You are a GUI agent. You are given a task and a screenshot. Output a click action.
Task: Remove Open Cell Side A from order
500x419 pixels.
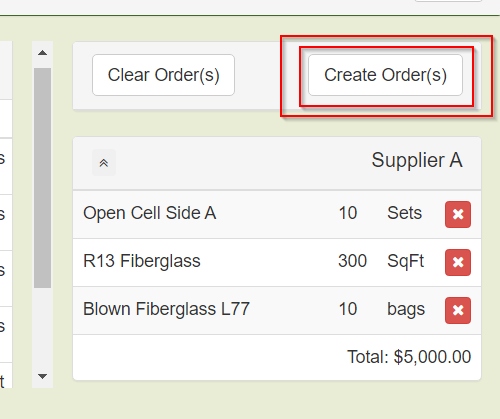[458, 214]
